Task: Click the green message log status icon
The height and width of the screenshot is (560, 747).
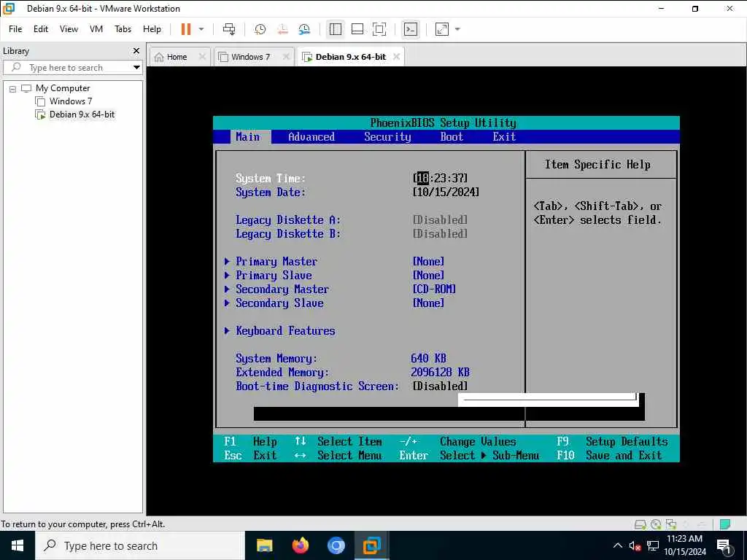Action: pos(724,524)
